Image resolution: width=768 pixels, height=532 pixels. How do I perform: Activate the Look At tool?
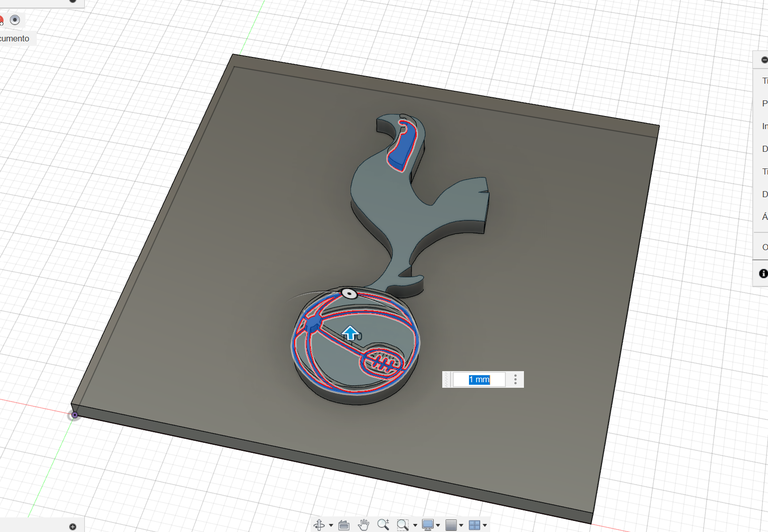[344, 525]
